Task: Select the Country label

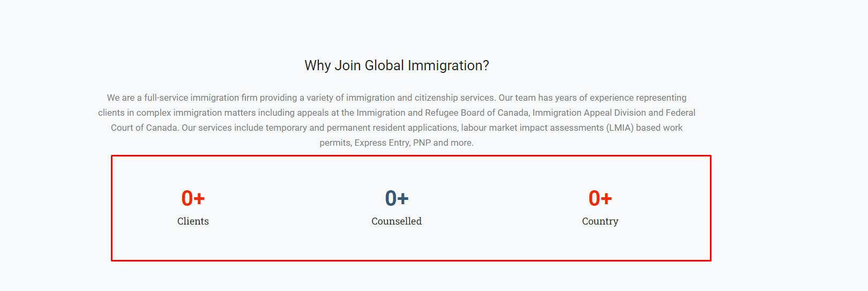Action: point(600,221)
